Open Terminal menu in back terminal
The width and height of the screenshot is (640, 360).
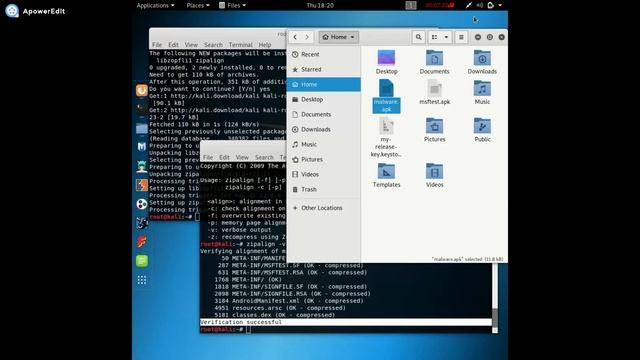click(x=240, y=45)
